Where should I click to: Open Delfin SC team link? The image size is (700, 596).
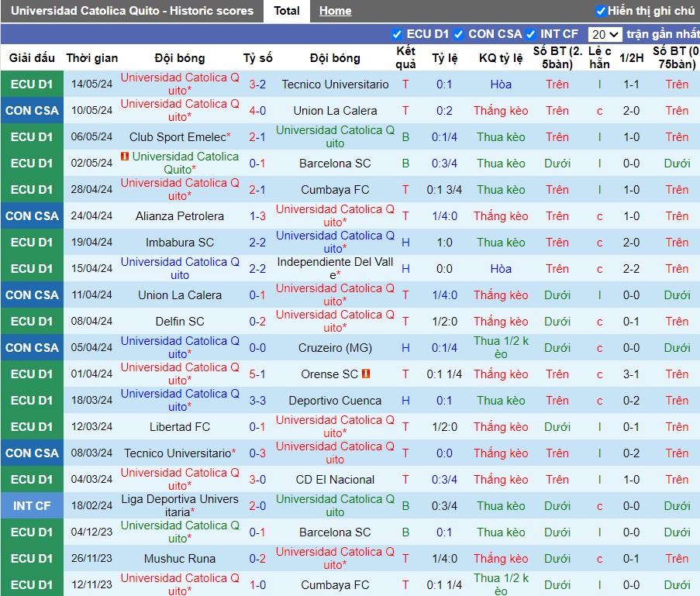point(180,322)
